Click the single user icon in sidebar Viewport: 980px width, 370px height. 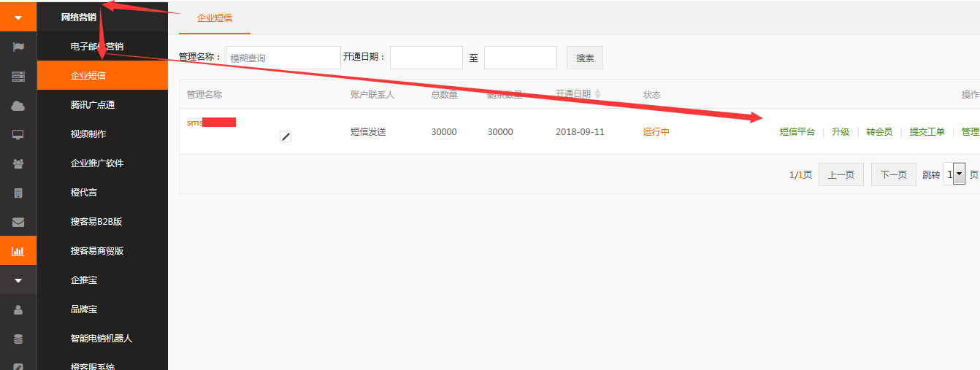pos(18,309)
